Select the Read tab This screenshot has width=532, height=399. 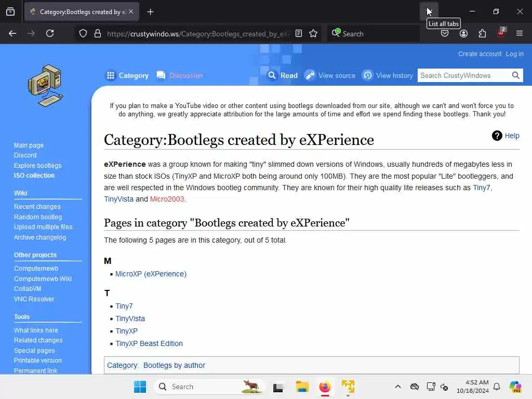click(283, 75)
